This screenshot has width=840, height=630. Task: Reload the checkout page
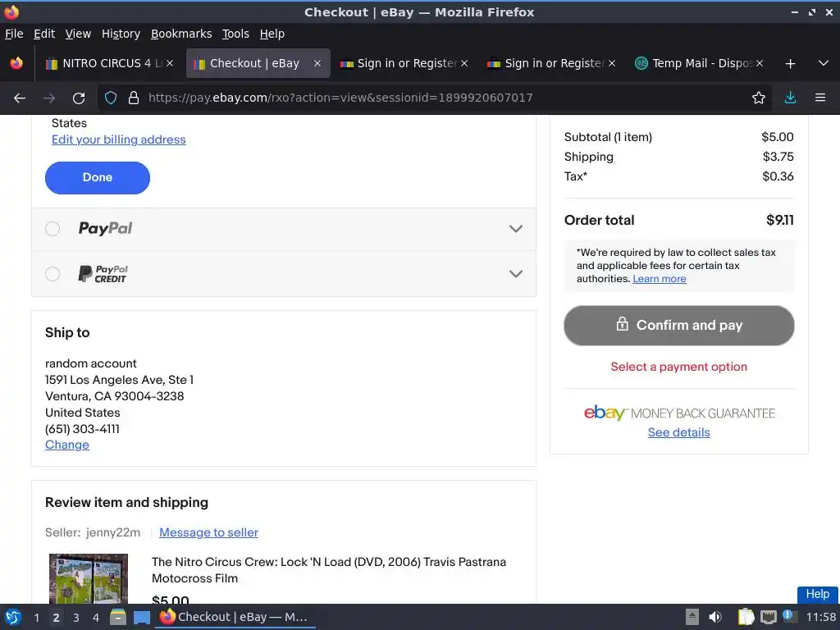pyautogui.click(x=79, y=98)
